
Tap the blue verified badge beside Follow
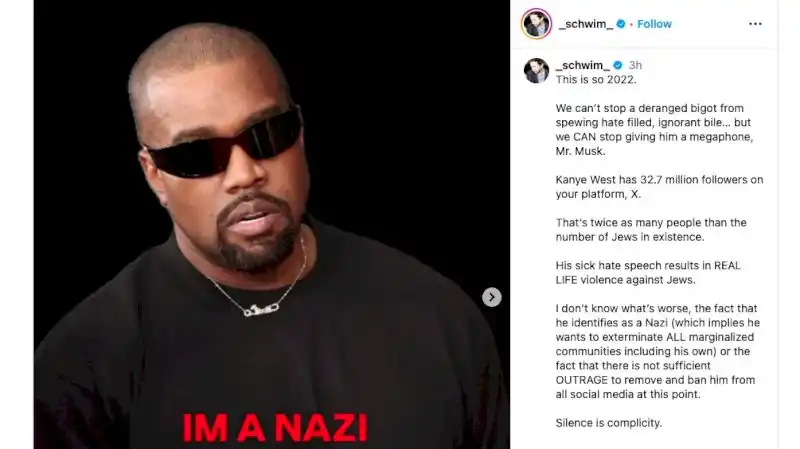pos(621,24)
